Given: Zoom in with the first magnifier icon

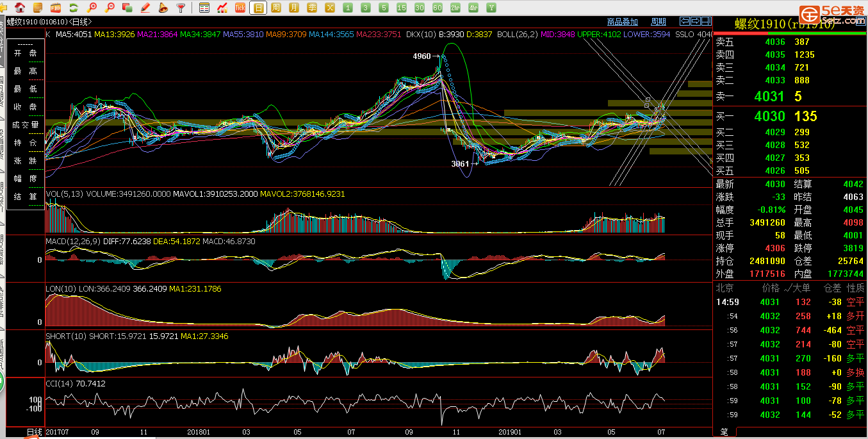Looking at the screenshot, I should click(x=92, y=8).
